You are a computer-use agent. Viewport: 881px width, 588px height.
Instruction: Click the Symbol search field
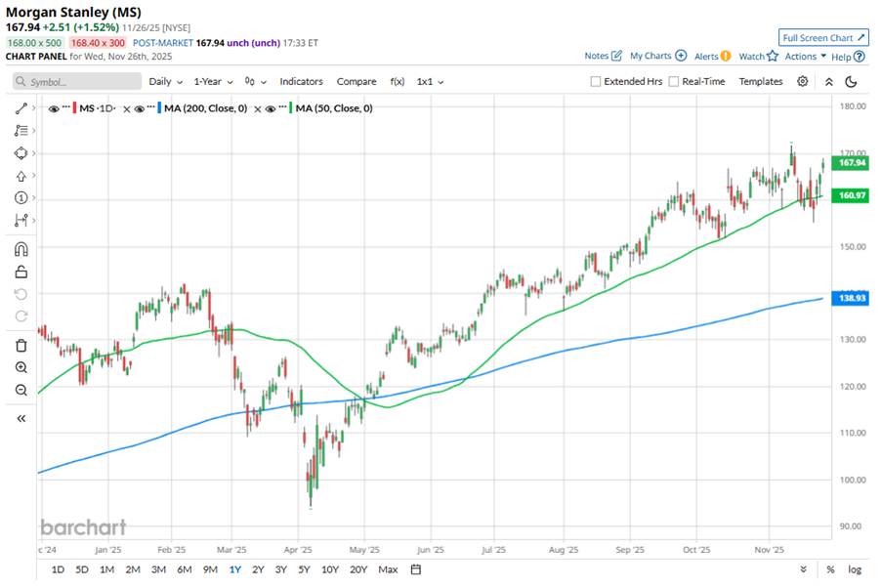coord(73,82)
